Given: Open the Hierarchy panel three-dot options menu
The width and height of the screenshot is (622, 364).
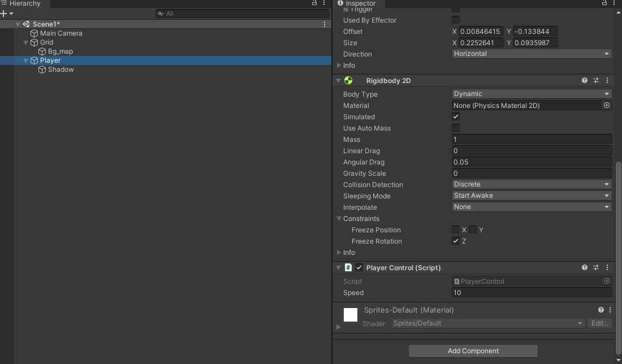Looking at the screenshot, I should [324, 3].
